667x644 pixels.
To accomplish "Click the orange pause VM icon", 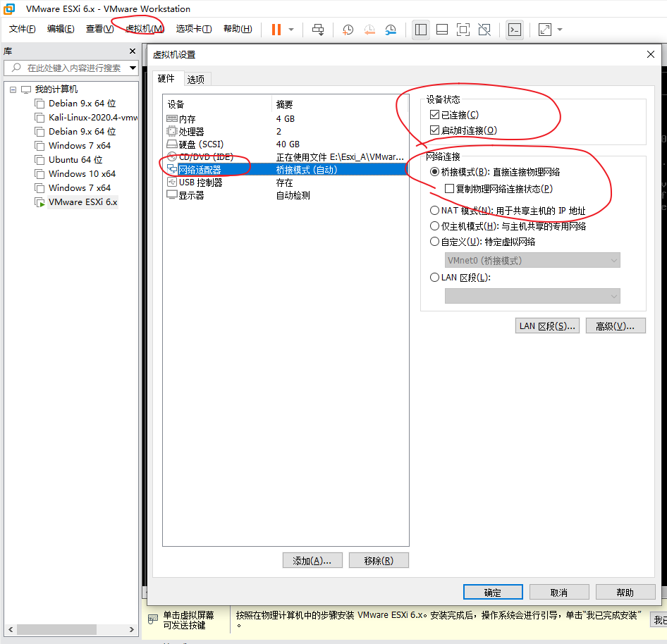I will tap(276, 30).
